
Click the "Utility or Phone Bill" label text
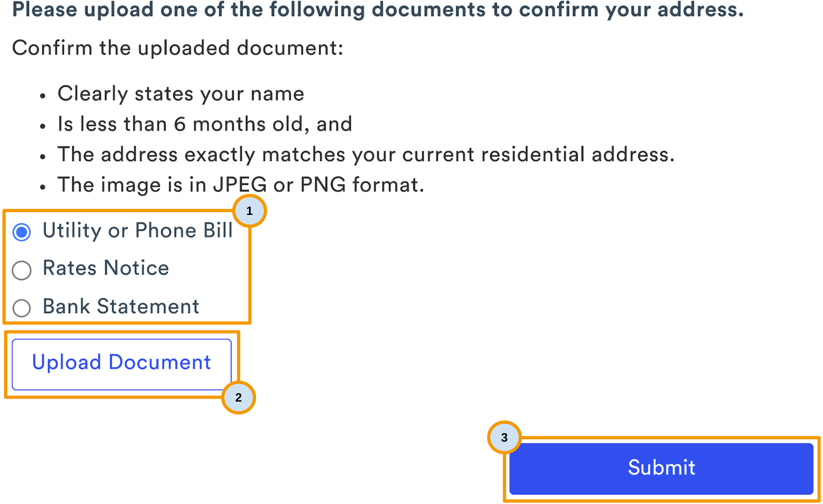(x=138, y=231)
